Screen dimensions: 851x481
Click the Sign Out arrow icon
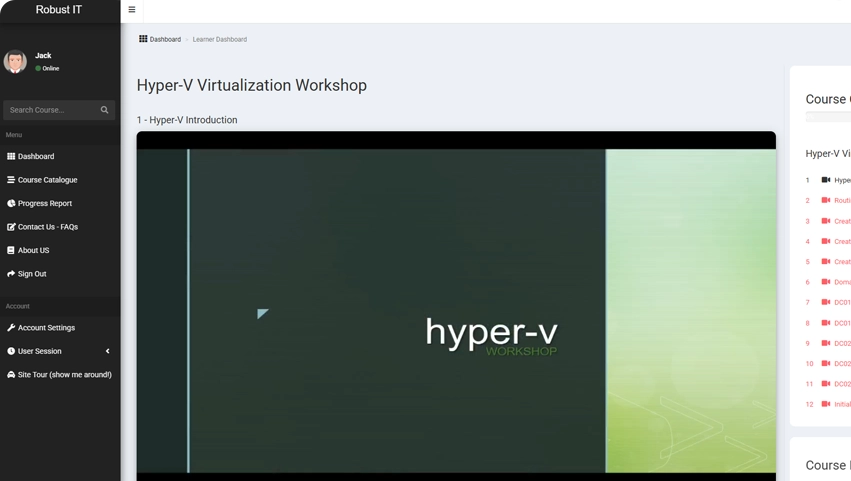[11, 274]
